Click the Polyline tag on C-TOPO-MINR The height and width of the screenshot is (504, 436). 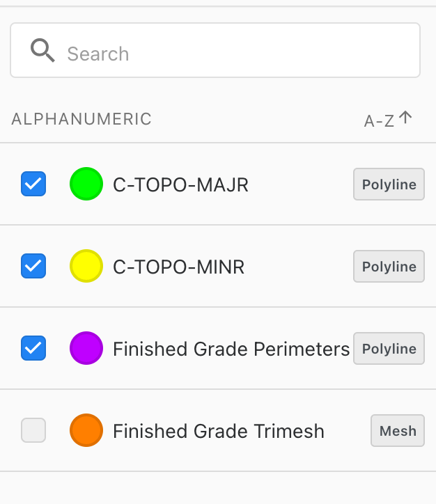pyautogui.click(x=389, y=267)
